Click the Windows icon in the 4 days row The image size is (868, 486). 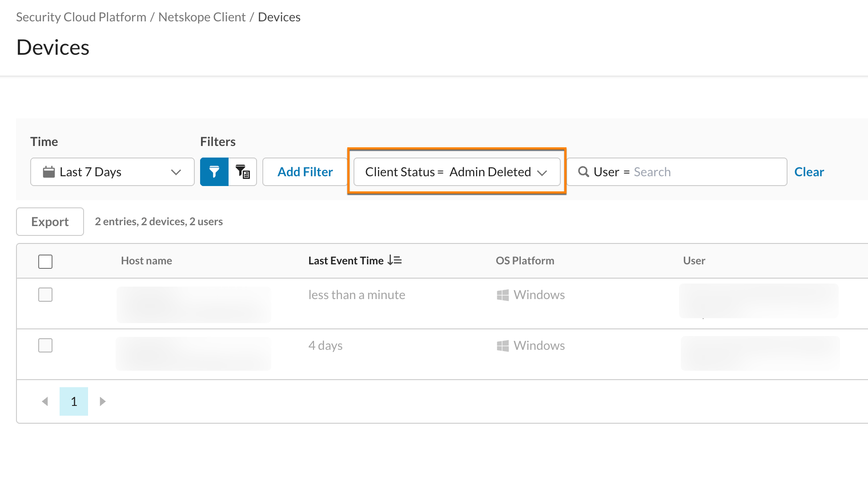tap(502, 346)
